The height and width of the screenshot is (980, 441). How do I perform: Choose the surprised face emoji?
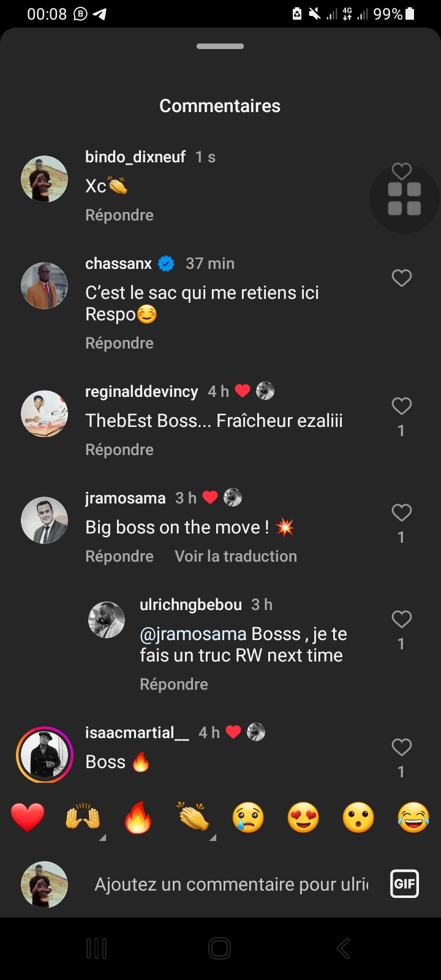(x=358, y=818)
